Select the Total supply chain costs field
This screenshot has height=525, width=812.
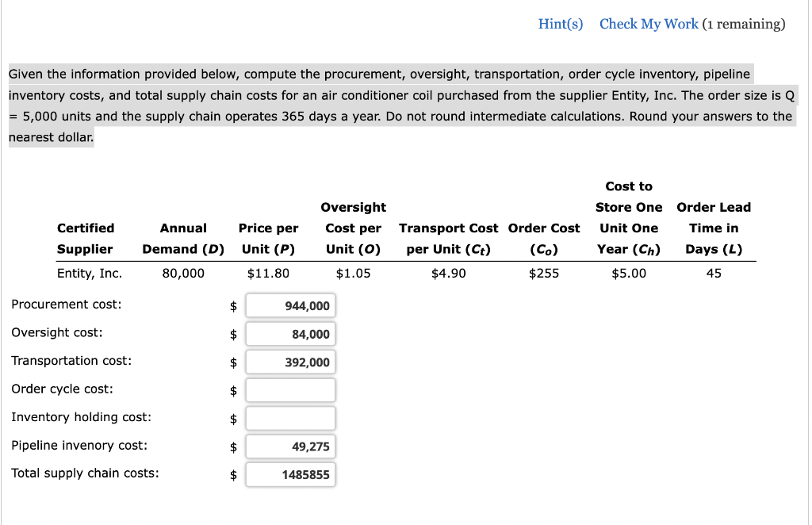click(x=290, y=474)
